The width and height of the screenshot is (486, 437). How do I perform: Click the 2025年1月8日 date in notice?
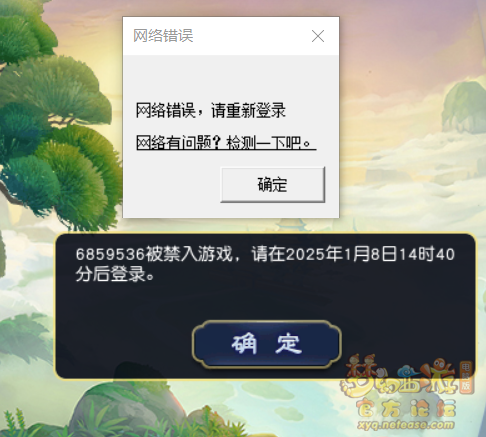click(x=342, y=254)
